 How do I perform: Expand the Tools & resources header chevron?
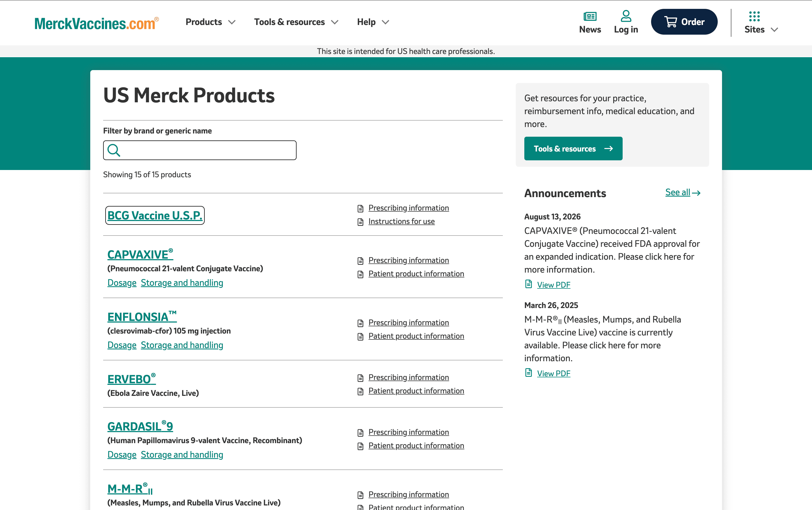(x=334, y=22)
